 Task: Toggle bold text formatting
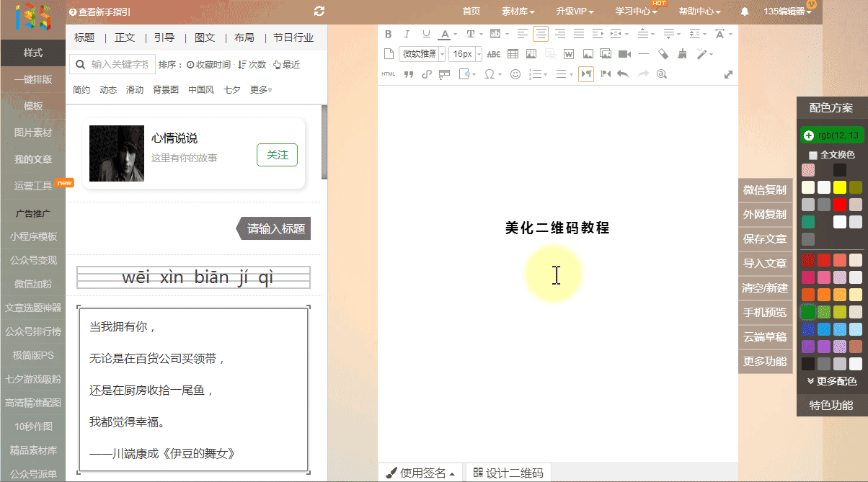pos(389,34)
